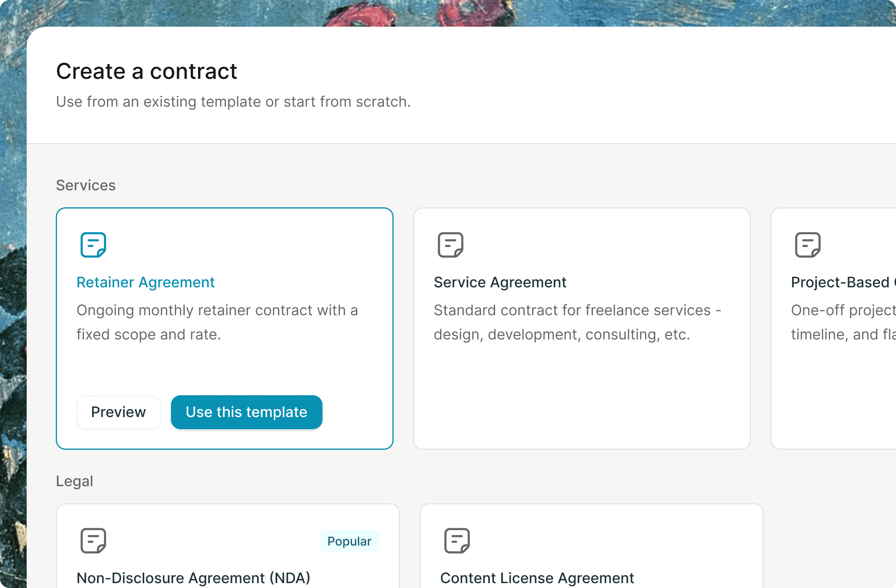Click the Popular badge on NDA card

coord(350,541)
